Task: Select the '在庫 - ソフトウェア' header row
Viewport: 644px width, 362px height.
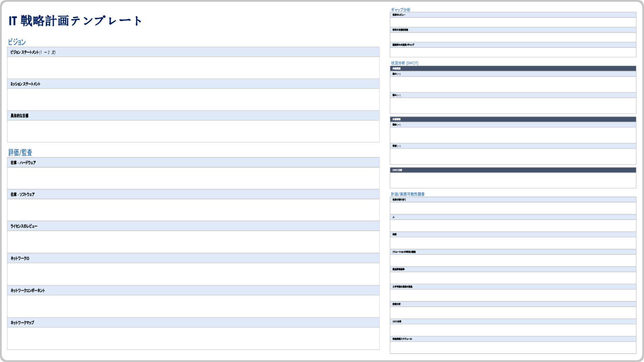Action: pyautogui.click(x=193, y=194)
